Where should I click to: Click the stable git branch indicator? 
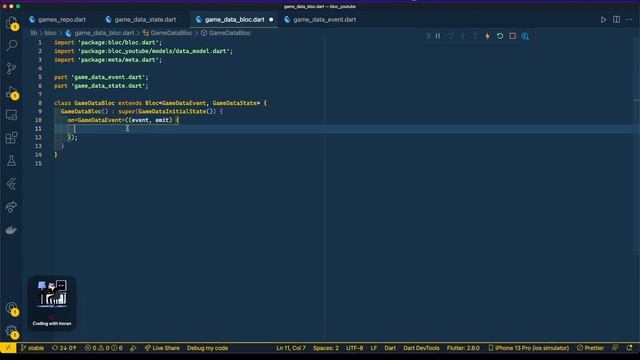32,348
